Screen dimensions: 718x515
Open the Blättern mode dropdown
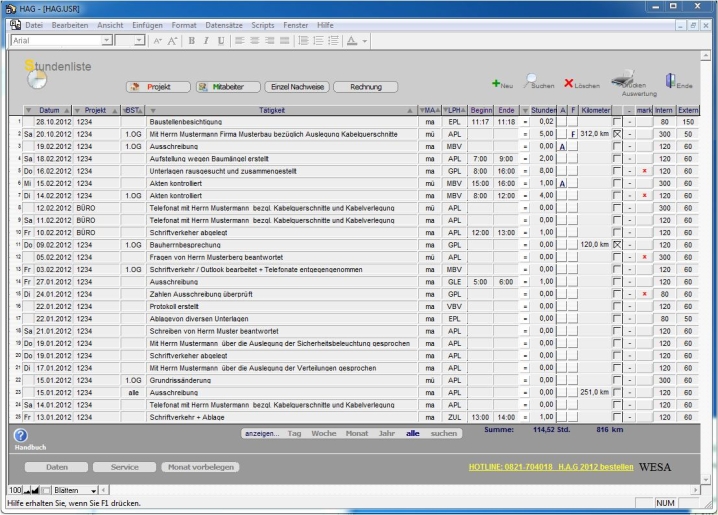click(x=95, y=490)
